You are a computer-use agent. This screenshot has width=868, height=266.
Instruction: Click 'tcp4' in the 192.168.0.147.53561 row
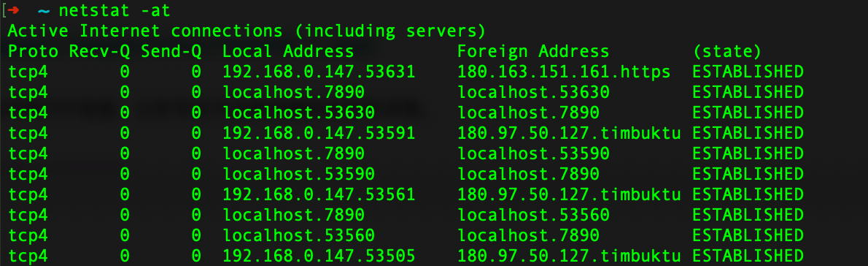pos(28,195)
